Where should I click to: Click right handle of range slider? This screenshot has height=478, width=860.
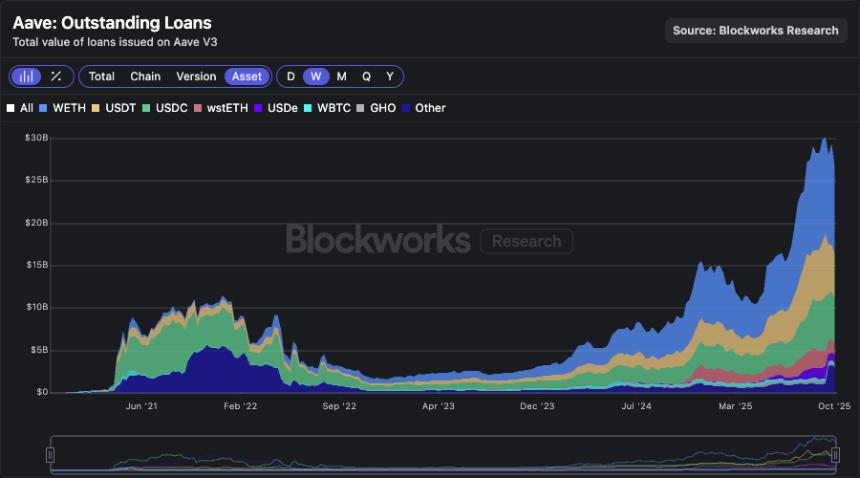click(x=835, y=455)
